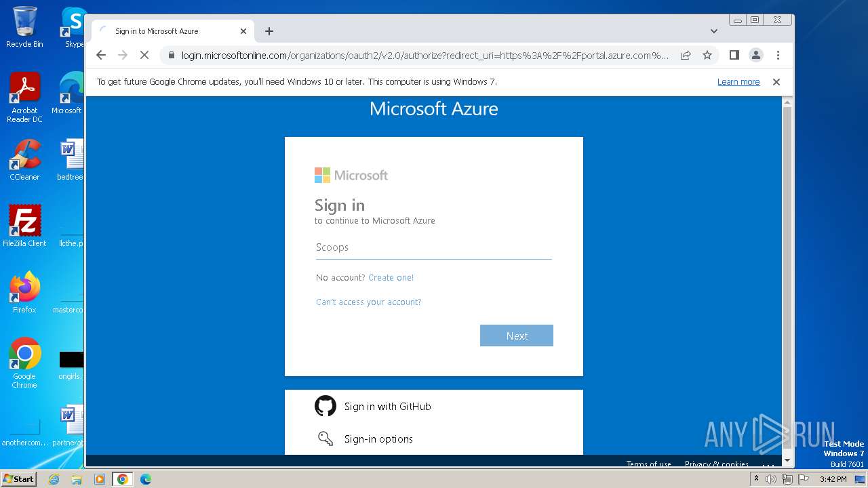Viewport: 868px width, 488px height.
Task: Open Microsoft Edge in taskbar
Action: click(x=146, y=479)
